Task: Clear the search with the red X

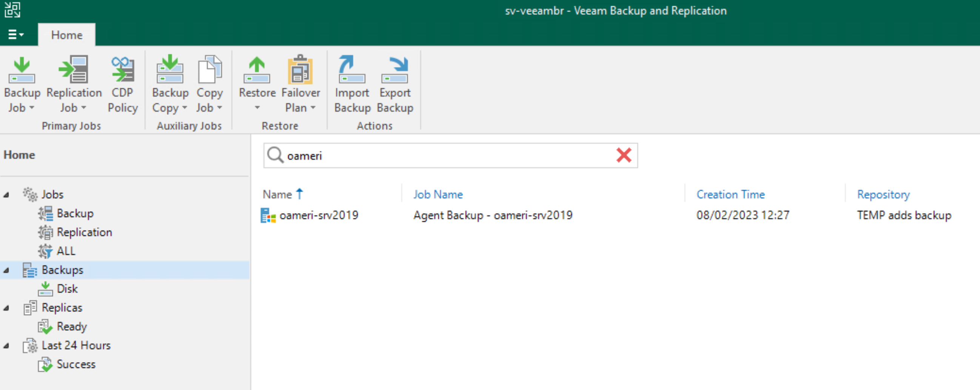Action: tap(624, 155)
